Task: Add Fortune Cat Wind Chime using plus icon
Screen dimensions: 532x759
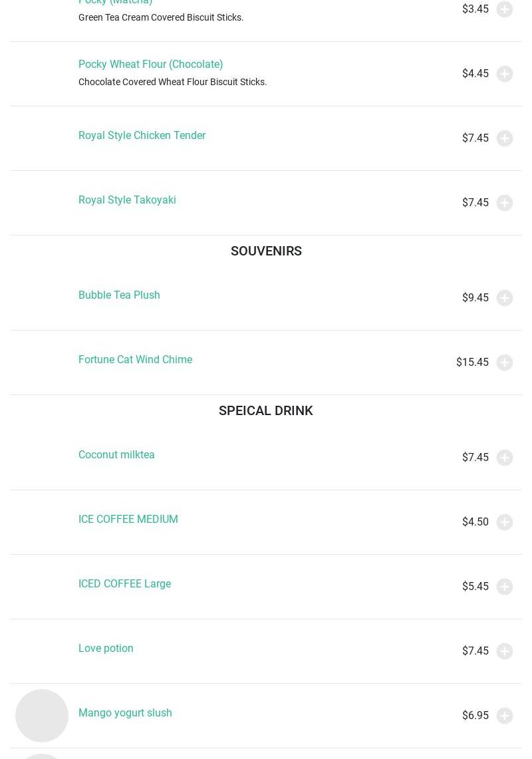Action: (505, 363)
